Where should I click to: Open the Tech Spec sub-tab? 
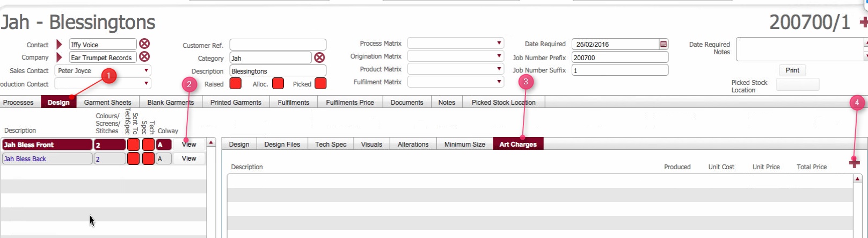tap(331, 144)
